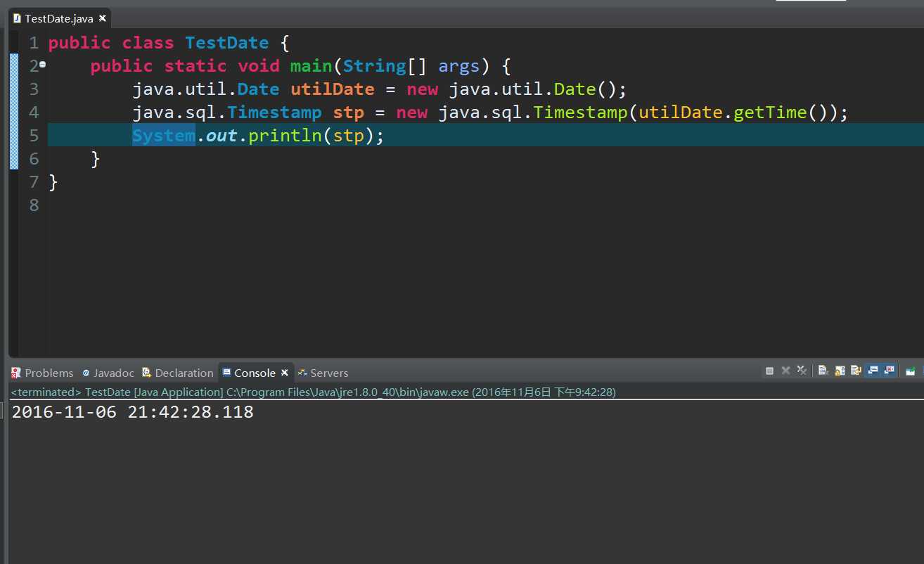Toggle Console scroll lock

(x=840, y=371)
